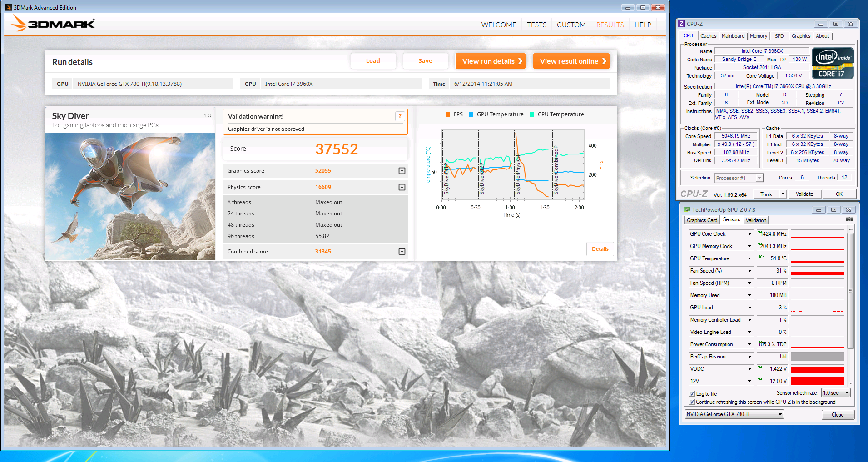Open VDDC sensor dropdown
This screenshot has width=868, height=462.
(x=749, y=369)
